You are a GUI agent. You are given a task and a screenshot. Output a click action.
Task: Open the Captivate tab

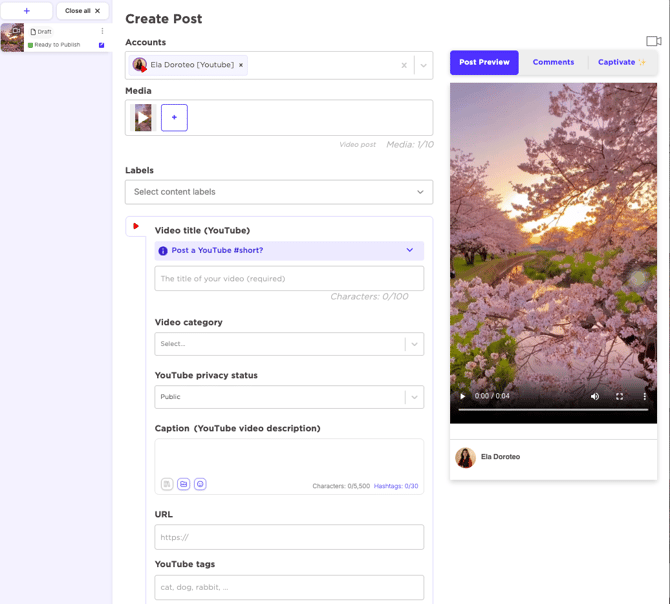click(621, 62)
